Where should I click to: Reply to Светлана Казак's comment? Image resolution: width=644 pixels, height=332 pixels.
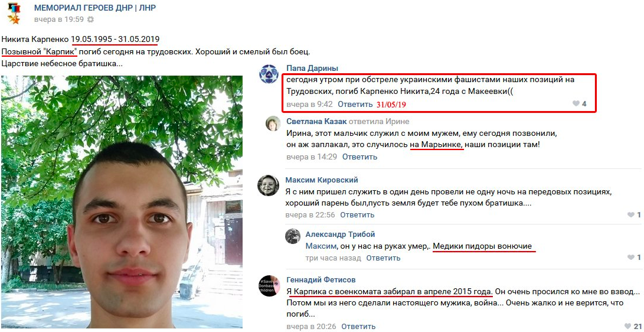[x=359, y=157]
